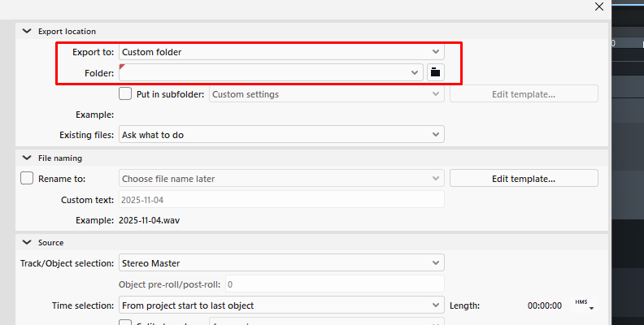Open the Time selection dropdown
Viewport: 644px width, 325px height.
(x=281, y=305)
